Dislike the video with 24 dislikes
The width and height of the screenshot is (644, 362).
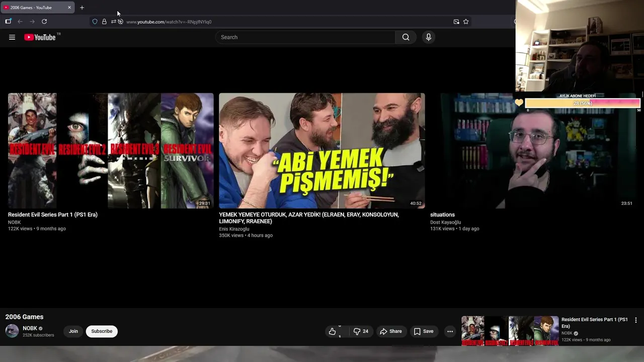pyautogui.click(x=361, y=331)
